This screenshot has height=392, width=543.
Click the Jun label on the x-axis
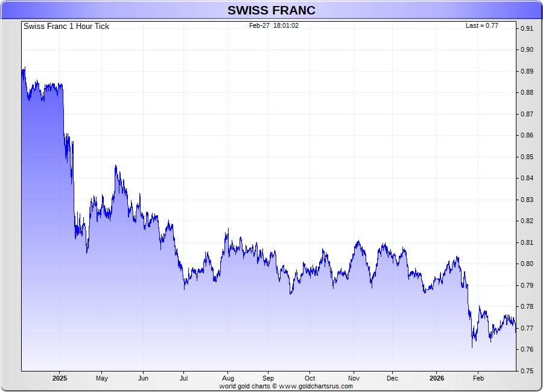(143, 379)
